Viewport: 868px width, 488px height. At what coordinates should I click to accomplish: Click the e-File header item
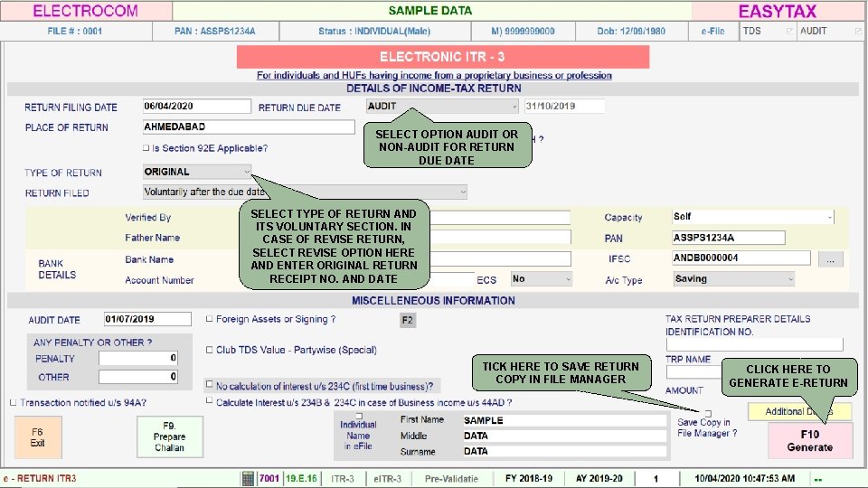pyautogui.click(x=713, y=31)
